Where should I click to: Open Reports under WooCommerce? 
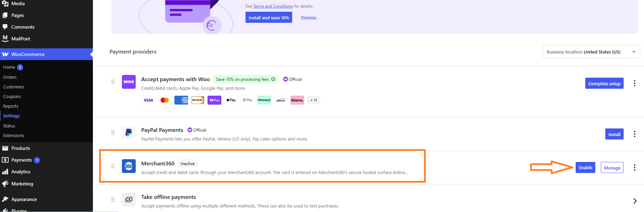(11, 106)
